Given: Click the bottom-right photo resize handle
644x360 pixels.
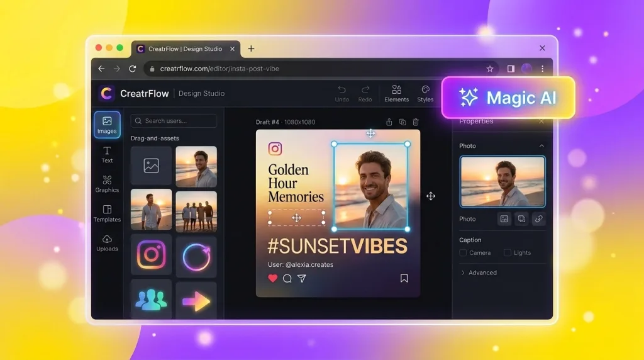Looking at the screenshot, I should coord(408,229).
